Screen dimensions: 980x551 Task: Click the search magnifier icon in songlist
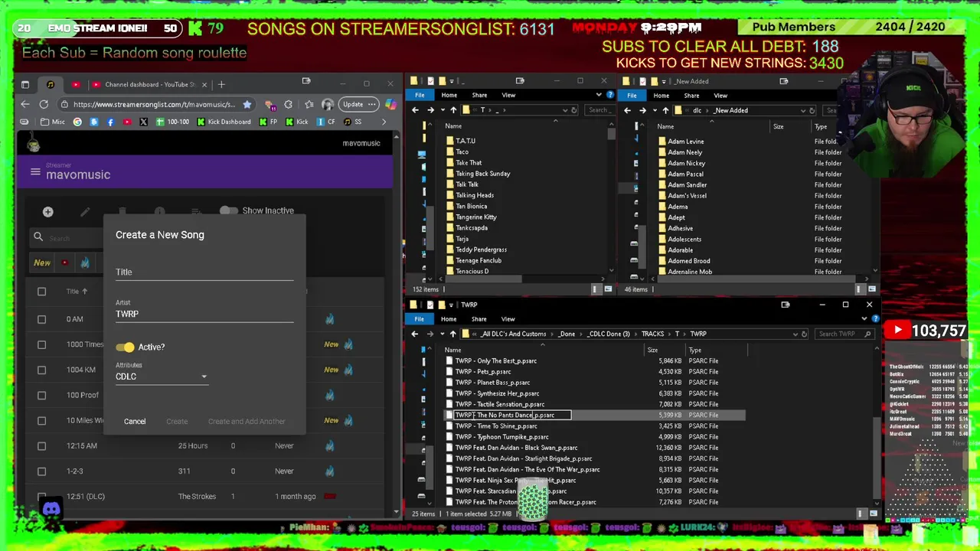(38, 237)
